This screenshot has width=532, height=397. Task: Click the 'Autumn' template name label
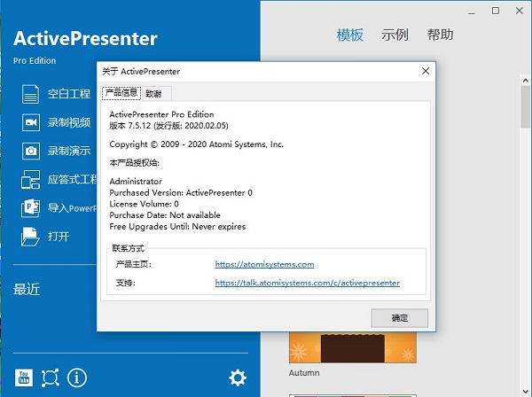(304, 373)
